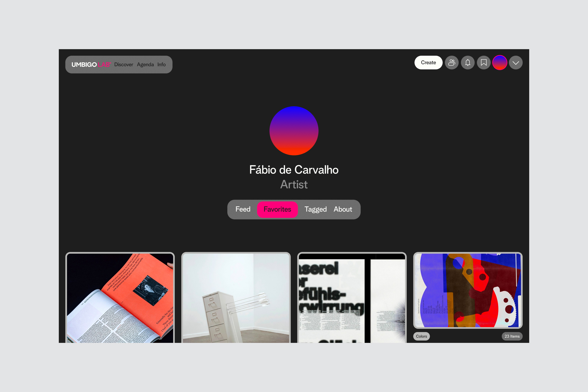The width and height of the screenshot is (588, 392).
Task: Open the orange magazine spread thumbnail
Action: coord(120,298)
